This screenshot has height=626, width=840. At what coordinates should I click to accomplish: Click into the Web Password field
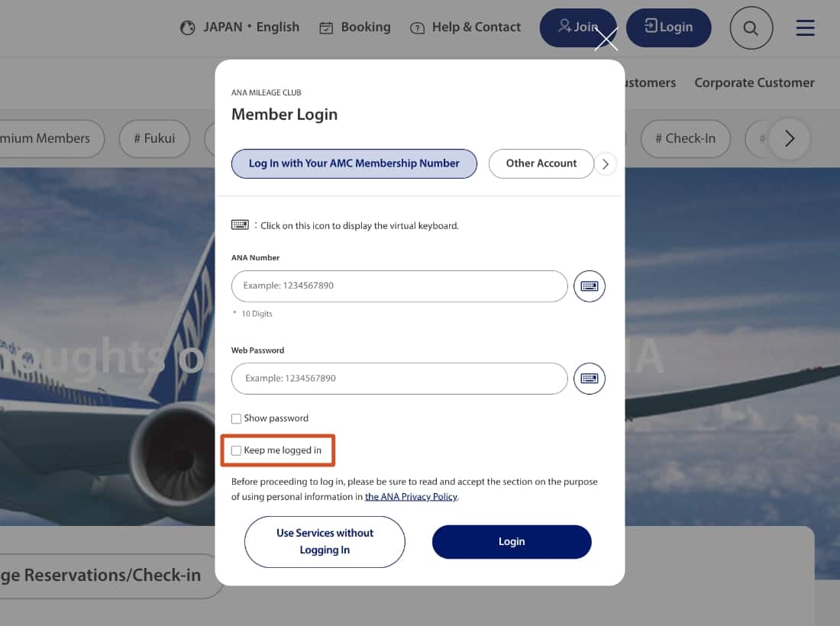[399, 379]
